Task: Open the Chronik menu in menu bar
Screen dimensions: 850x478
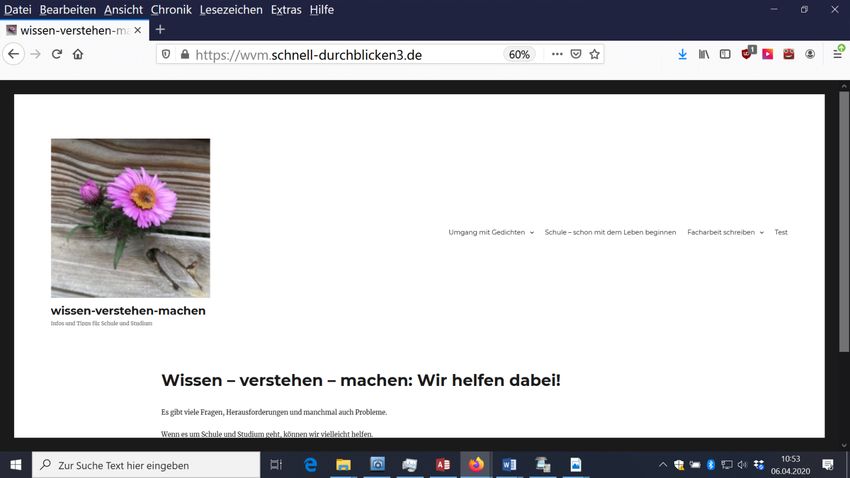Action: coord(171,9)
